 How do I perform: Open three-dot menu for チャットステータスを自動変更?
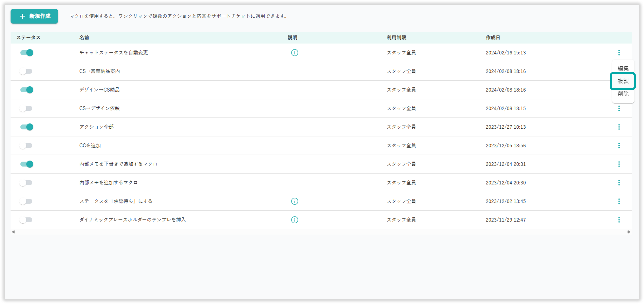coord(619,53)
